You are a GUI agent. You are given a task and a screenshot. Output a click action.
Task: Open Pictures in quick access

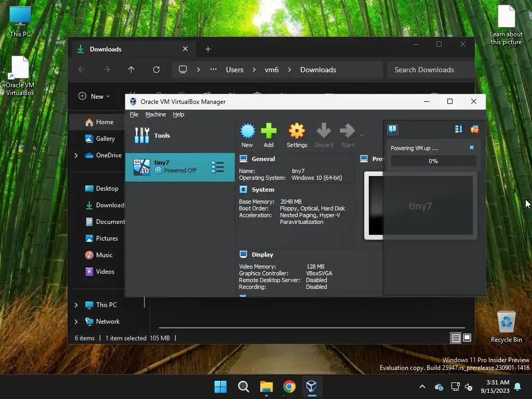coord(102,238)
